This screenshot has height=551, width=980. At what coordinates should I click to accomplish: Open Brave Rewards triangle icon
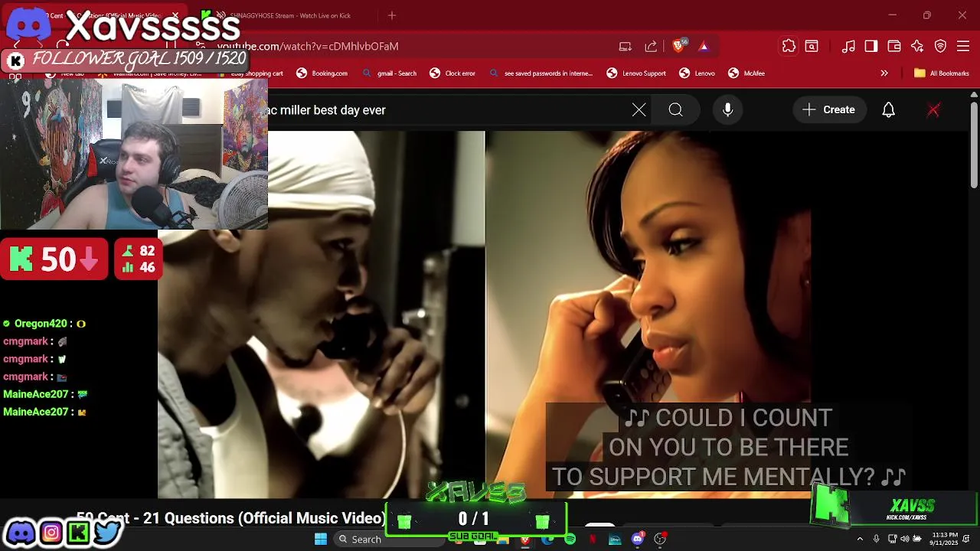tap(704, 46)
